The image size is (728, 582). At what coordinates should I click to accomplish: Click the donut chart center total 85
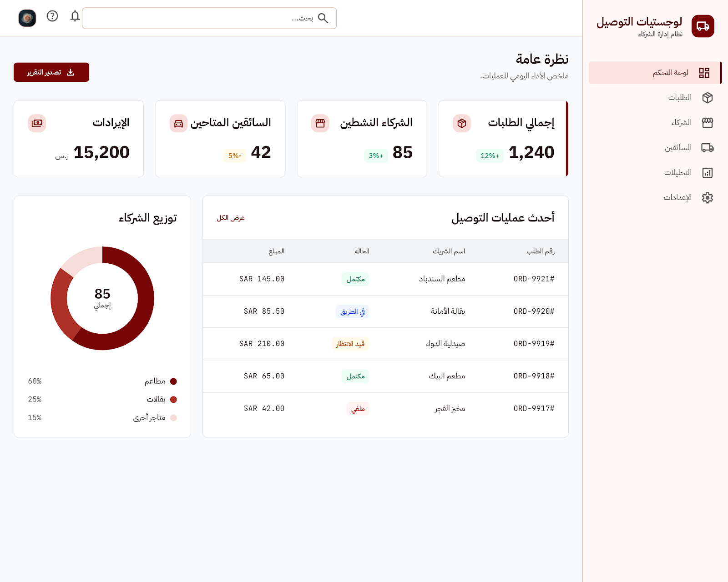(x=102, y=294)
